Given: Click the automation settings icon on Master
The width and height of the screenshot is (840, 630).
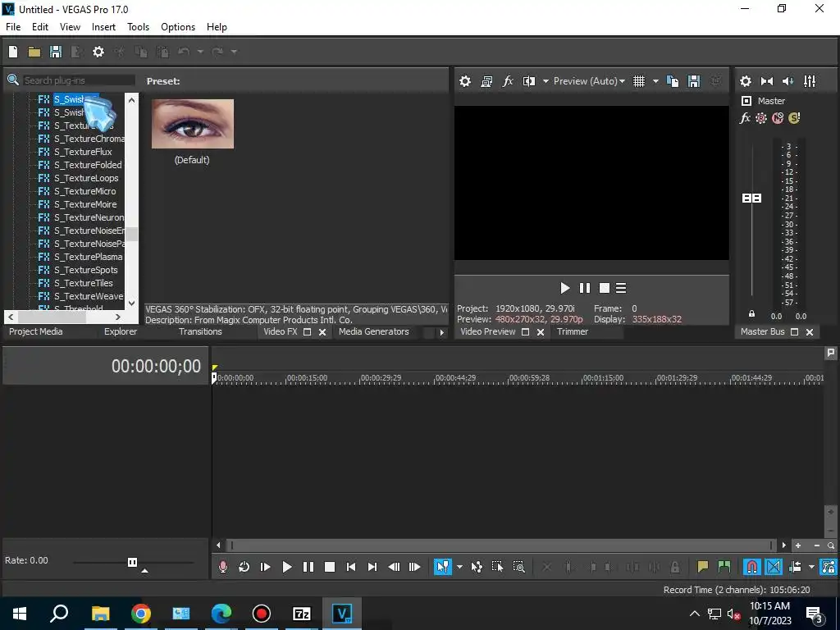Looking at the screenshot, I should point(761,118).
